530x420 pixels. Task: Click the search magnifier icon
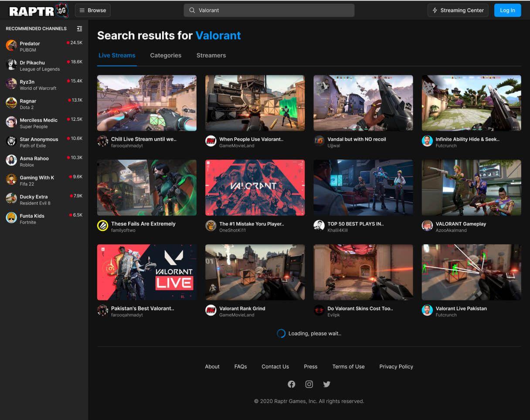(192, 10)
